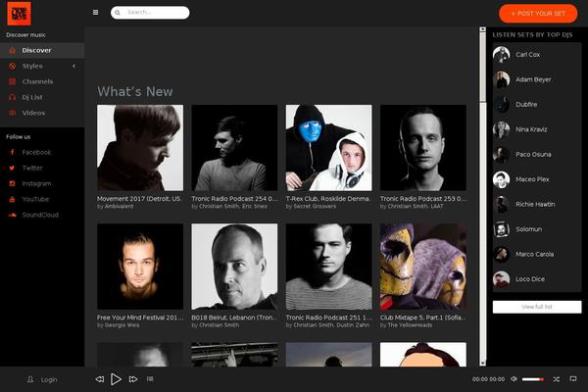Click the Facebook icon in sidebar
This screenshot has width=588, height=392.
point(12,152)
